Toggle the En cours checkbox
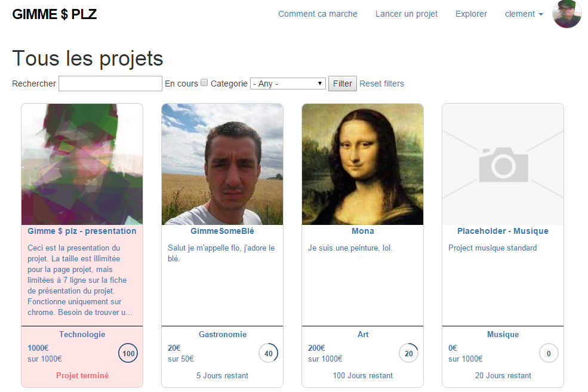The image size is (588, 392). click(x=204, y=82)
